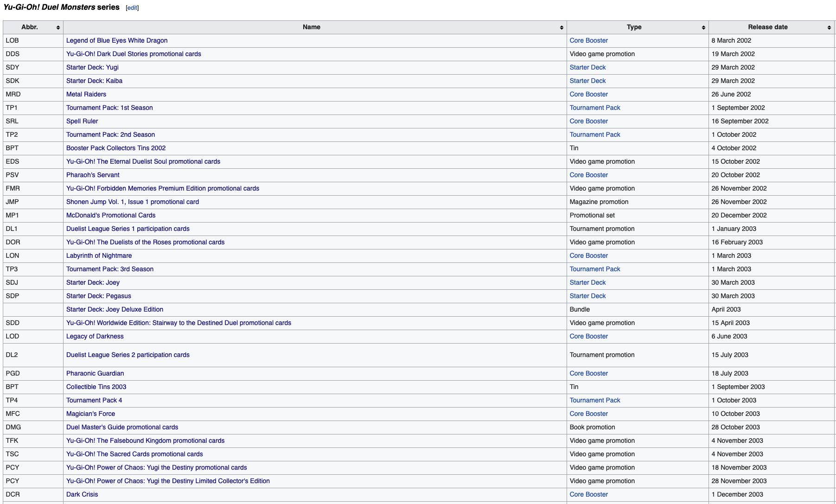Open Shonen Jump Vol. 1 promotional card
Viewport: 836px width, 504px height.
[x=133, y=202]
